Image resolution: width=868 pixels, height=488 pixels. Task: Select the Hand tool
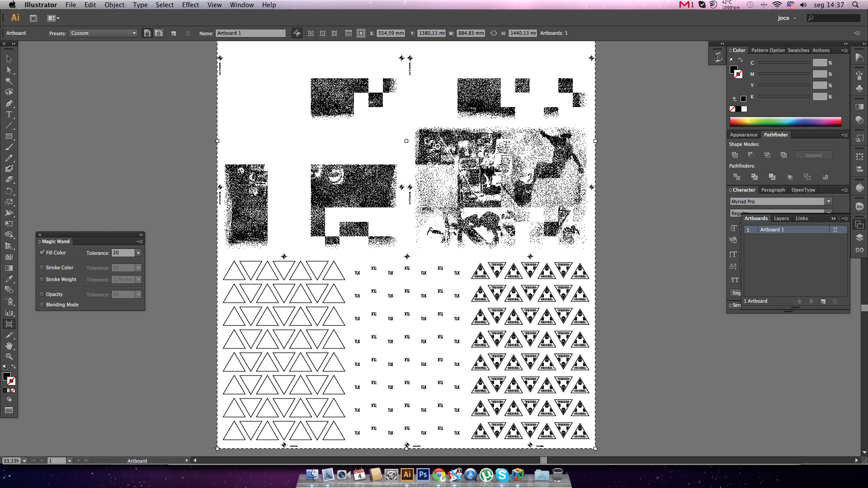point(9,346)
